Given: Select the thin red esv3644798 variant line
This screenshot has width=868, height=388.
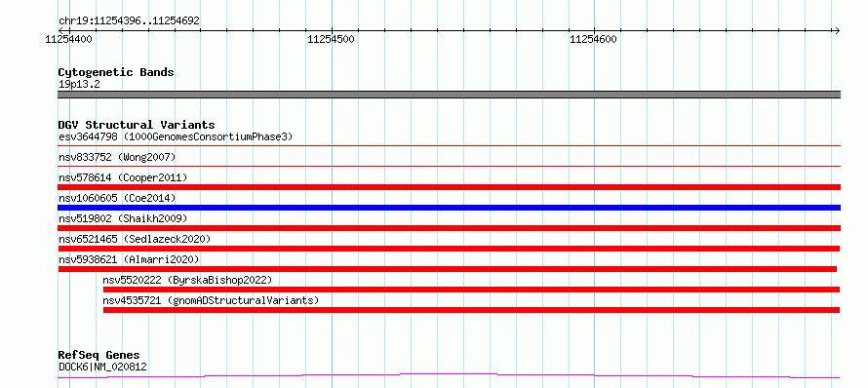Looking at the screenshot, I should pos(449,146).
